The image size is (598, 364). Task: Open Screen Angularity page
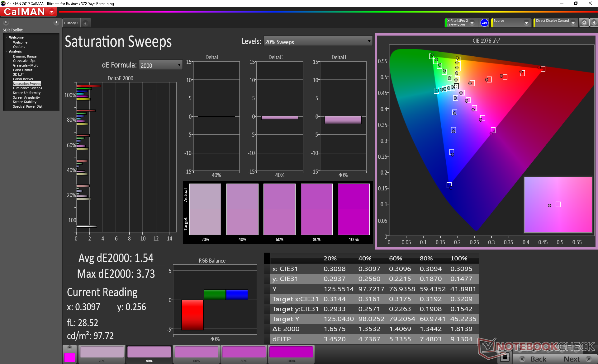(x=26, y=97)
